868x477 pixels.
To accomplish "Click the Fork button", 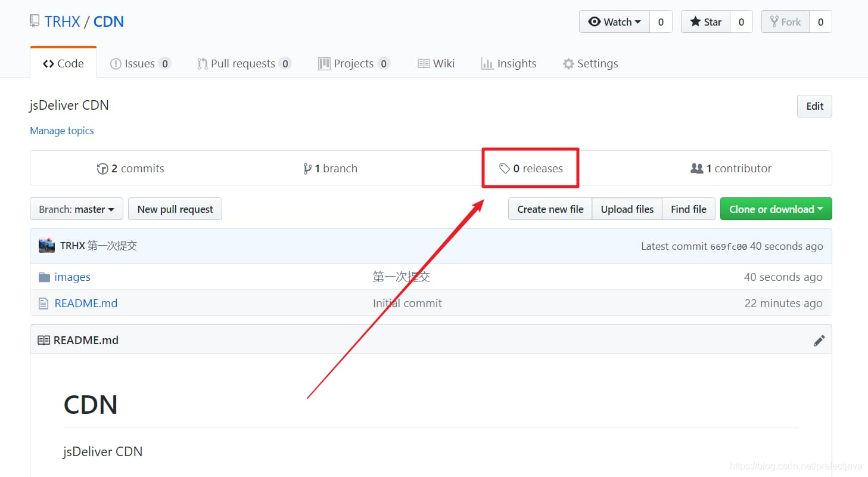I will 785,21.
